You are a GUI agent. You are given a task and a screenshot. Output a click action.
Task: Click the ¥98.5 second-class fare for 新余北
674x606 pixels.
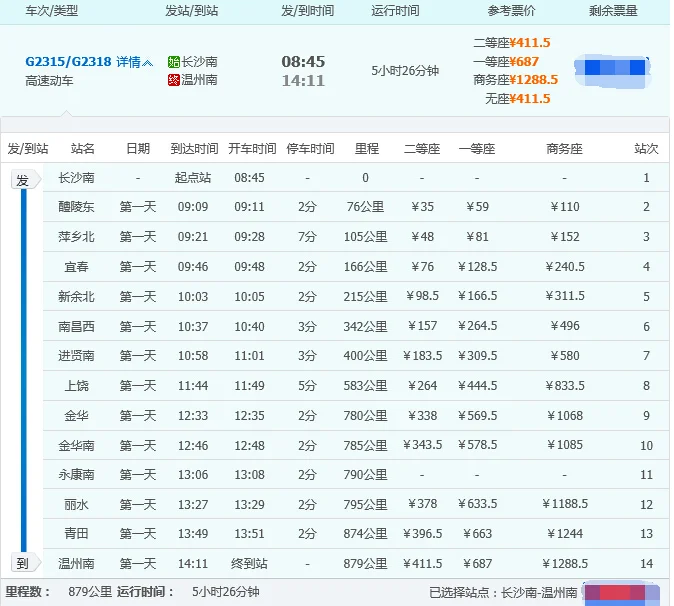[x=423, y=296]
